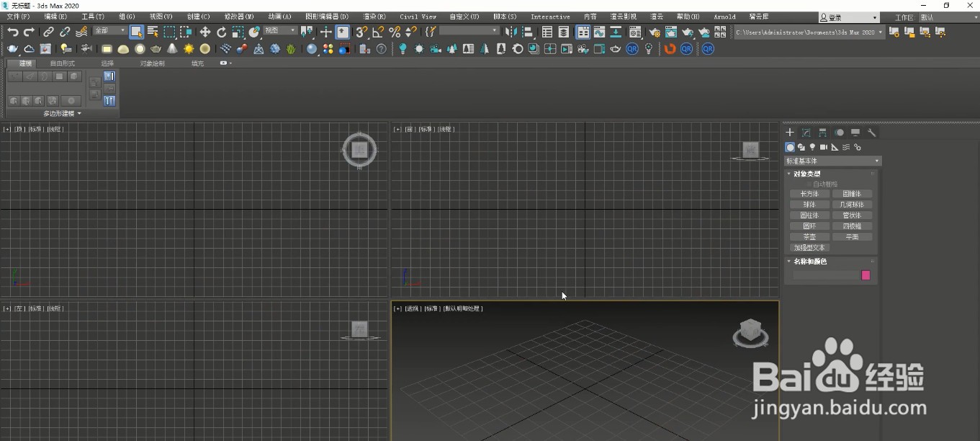
Task: Open the 视图 reference coordinate dropdown
Action: tap(280, 31)
